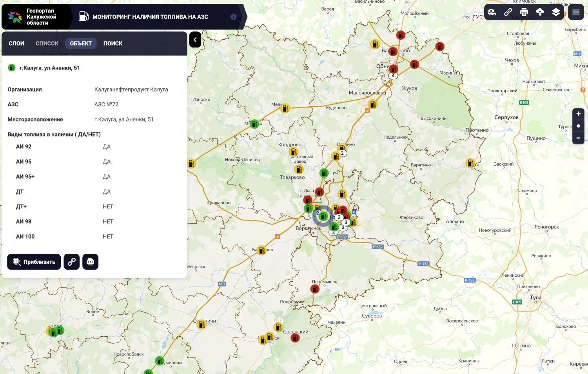Image resolution: width=588 pixels, height=374 pixels.
Task: Select yellow station marker at Кондрово
Action: [x=293, y=152]
